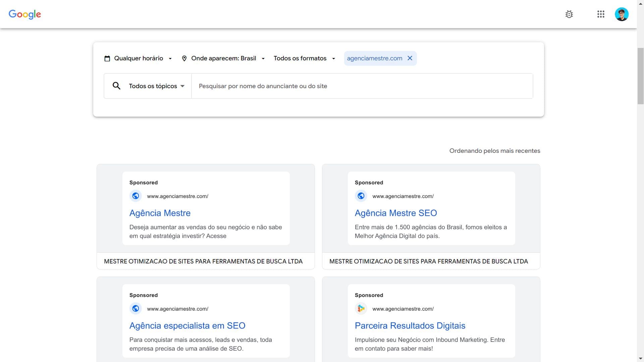Open the account profile avatar
This screenshot has width=644, height=362.
point(622,14)
